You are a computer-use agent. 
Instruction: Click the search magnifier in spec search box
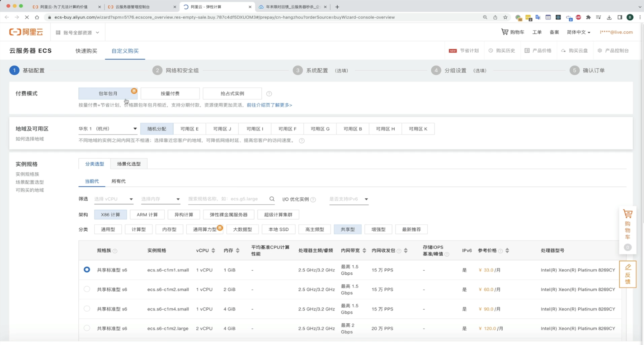(272, 199)
